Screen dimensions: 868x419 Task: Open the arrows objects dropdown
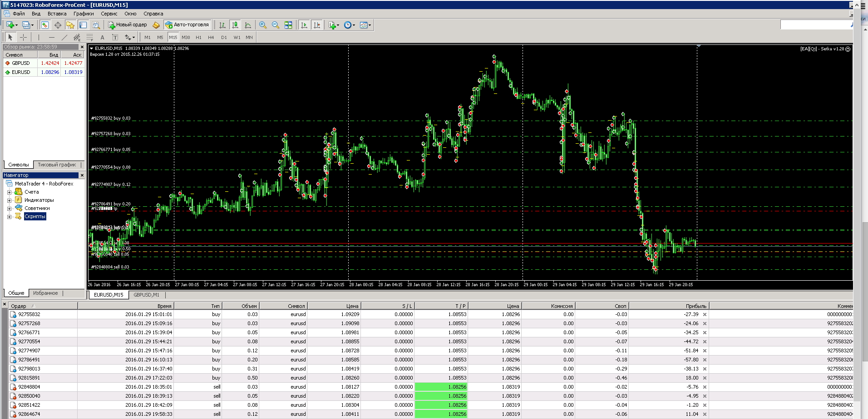pos(130,37)
